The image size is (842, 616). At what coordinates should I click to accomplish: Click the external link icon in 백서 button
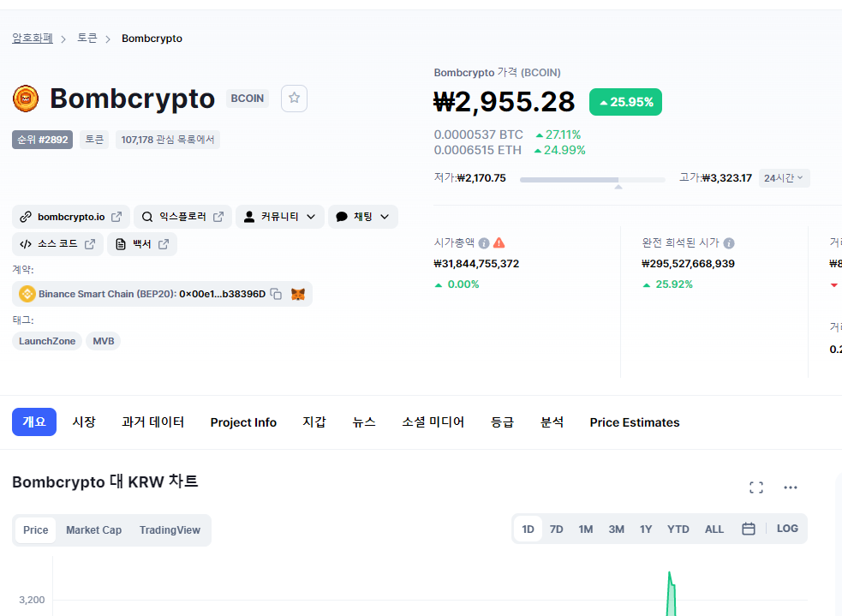164,244
